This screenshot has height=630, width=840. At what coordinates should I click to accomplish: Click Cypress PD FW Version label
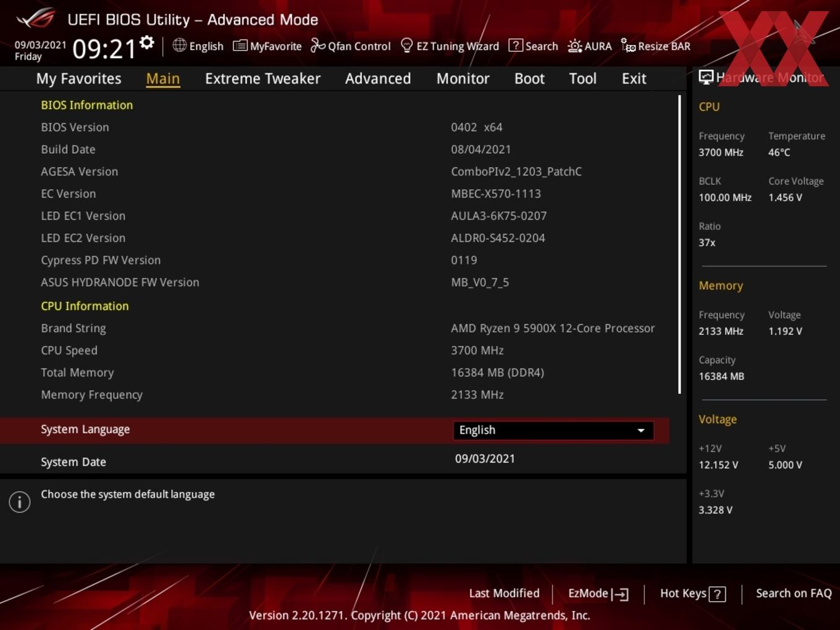click(101, 261)
